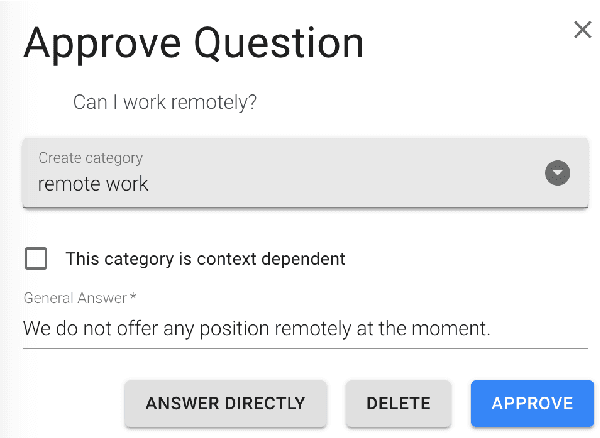
Task: Enable the context dependent checkbox
Action: (36, 259)
